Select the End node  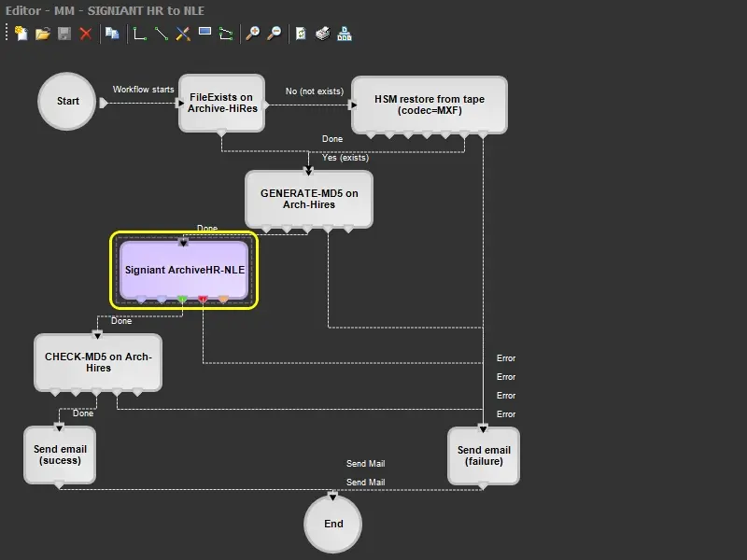[x=333, y=524]
